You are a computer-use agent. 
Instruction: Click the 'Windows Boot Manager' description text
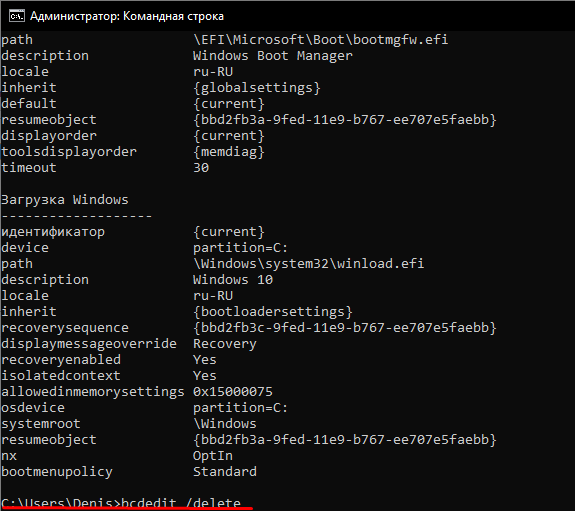point(272,56)
